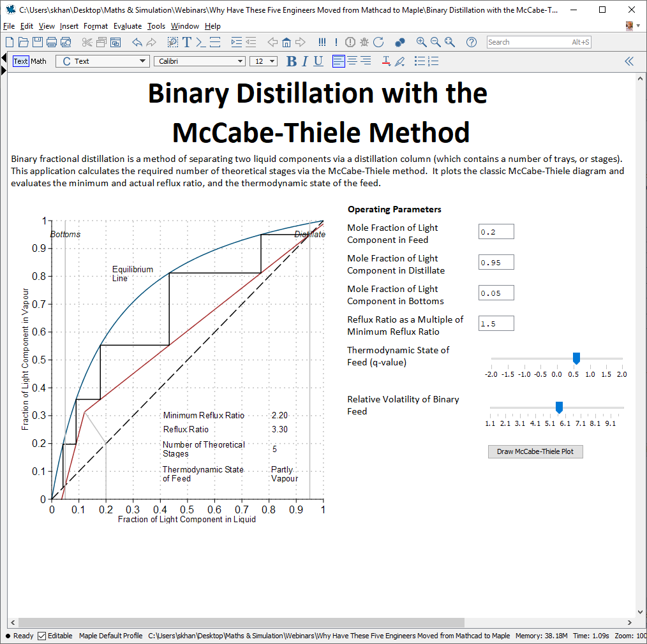Click the Reflux Ratio multiple input field
Image resolution: width=647 pixels, height=644 pixels.
click(496, 324)
